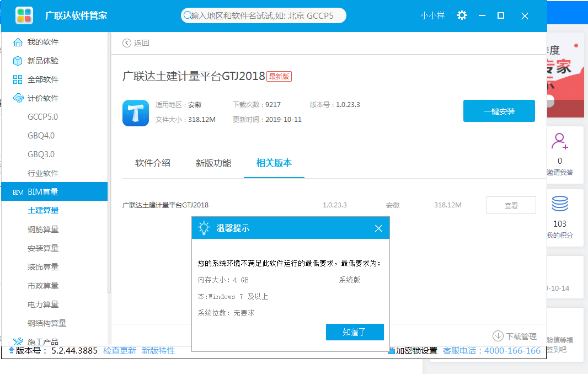This screenshot has width=588, height=374.
Task: Select 钢筋算量 in sidebar
Action: tap(43, 229)
